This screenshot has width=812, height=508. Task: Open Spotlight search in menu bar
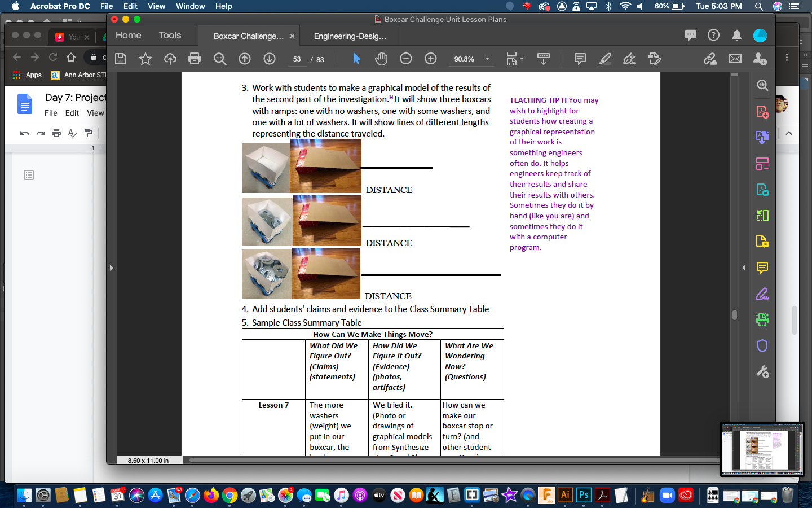click(759, 6)
